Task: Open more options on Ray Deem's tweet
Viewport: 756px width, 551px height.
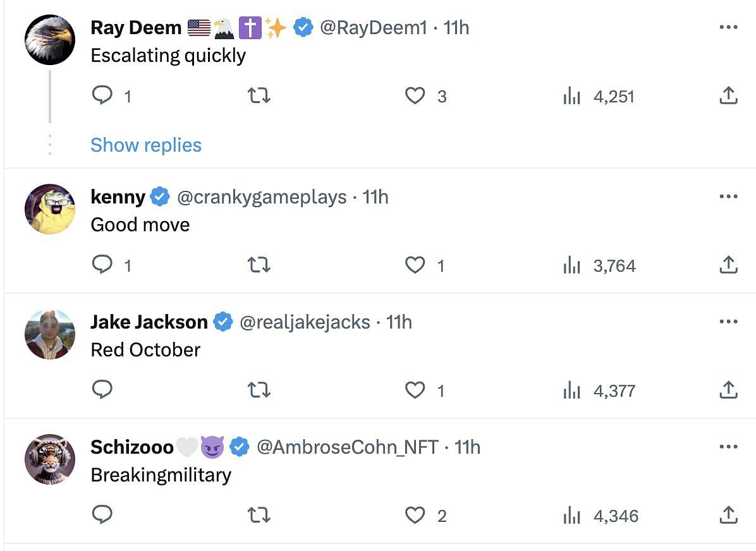Action: click(728, 27)
